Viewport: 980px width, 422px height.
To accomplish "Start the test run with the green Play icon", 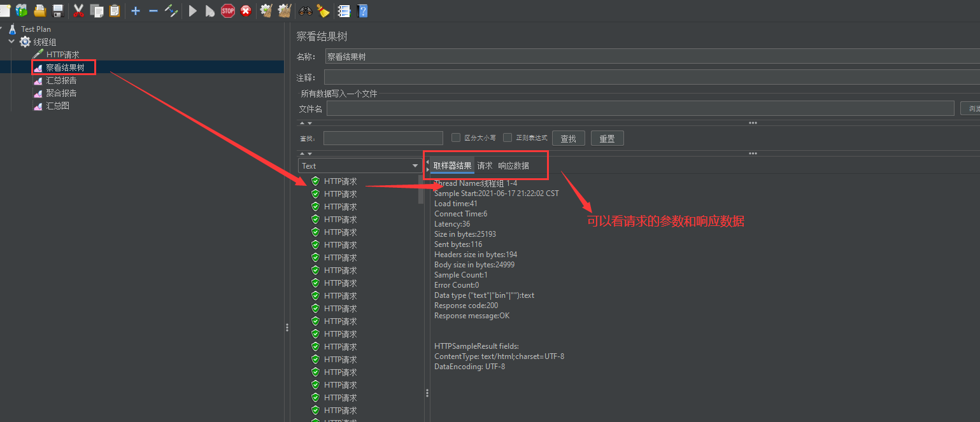I will 192,10.
